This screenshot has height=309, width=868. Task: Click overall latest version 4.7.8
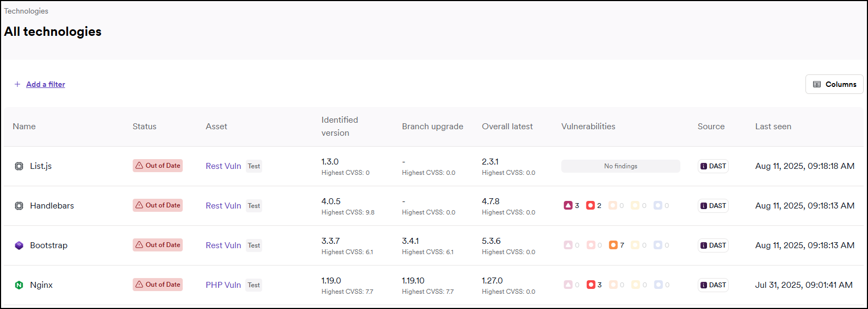tap(491, 201)
